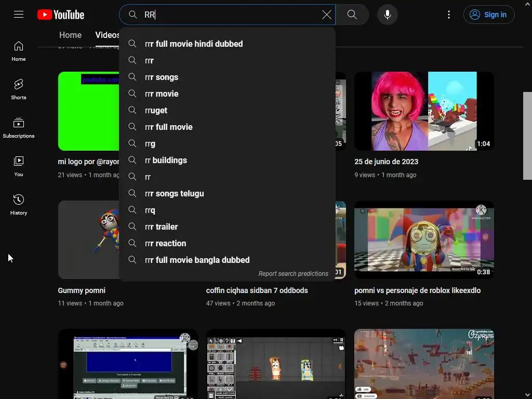Choose the 'rrr movie' suggestion
This screenshot has height=399, width=532.
[x=228, y=94]
